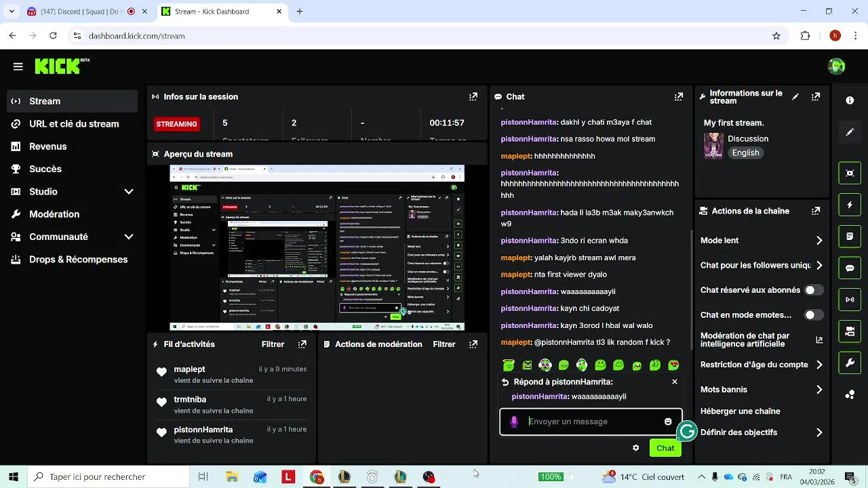The width and height of the screenshot is (868, 488).
Task: Insert the angel halo emote
Action: (509, 365)
